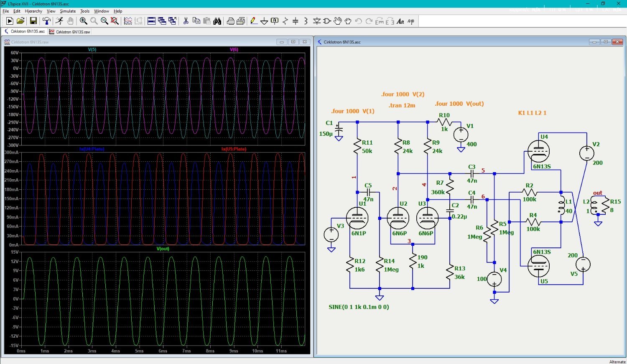Click the Tile Windows toolbar icon
This screenshot has width=627, height=364.
(152, 21)
